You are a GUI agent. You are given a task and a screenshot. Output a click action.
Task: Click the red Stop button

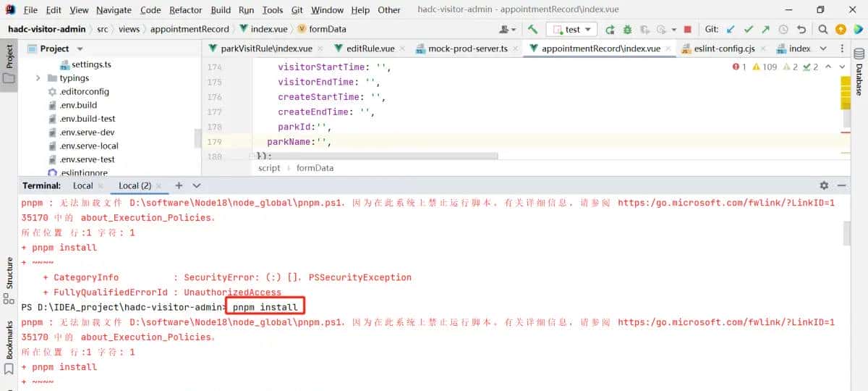pos(687,30)
